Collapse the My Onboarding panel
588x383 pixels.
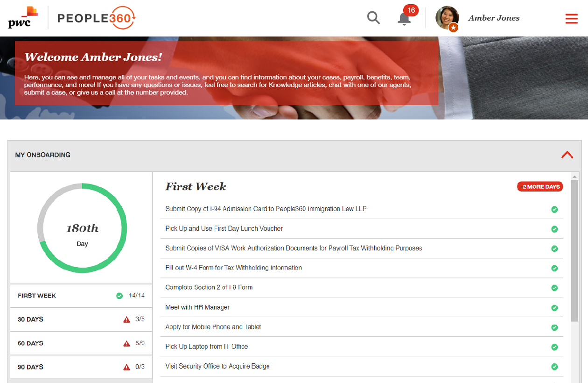(567, 155)
